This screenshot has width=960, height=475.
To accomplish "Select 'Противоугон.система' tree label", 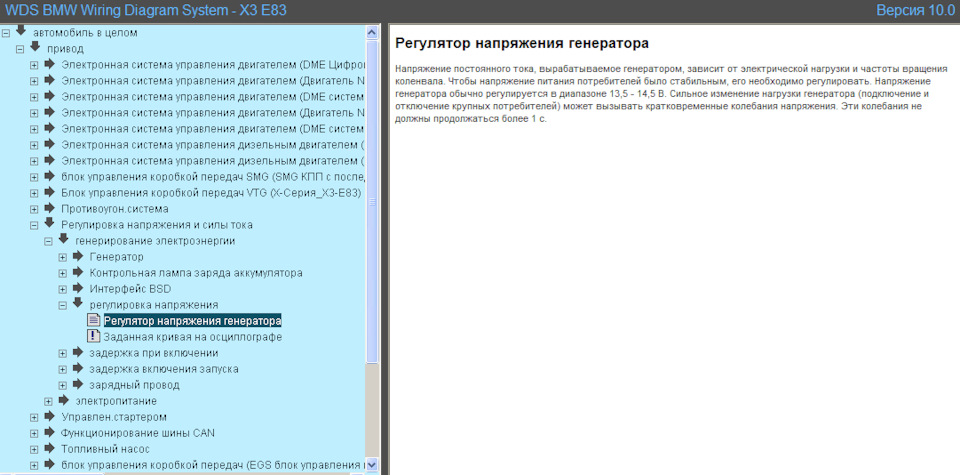I will coord(114,209).
